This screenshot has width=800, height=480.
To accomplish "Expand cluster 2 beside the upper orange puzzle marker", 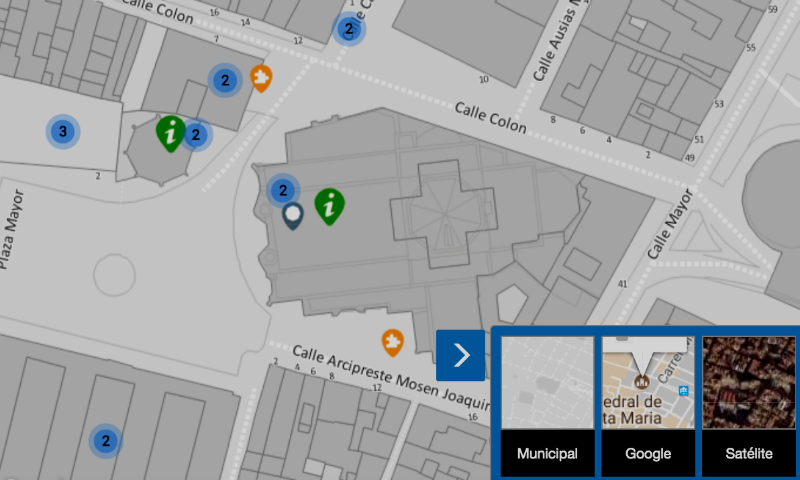I will 225,80.
